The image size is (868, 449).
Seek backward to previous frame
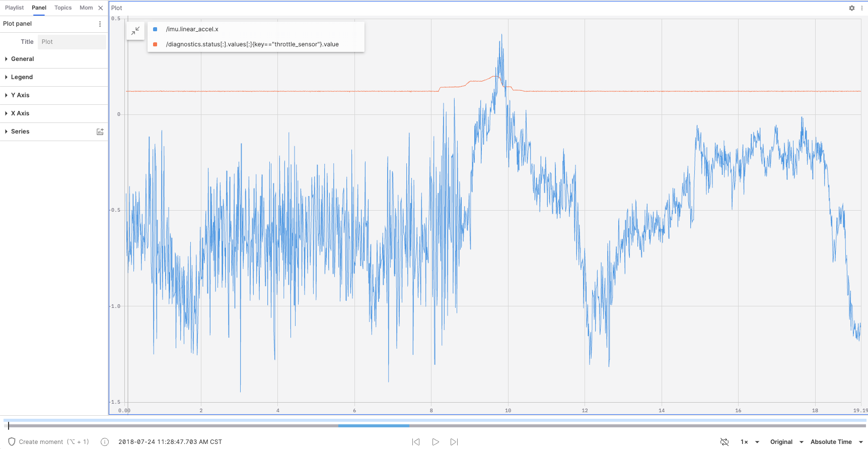click(416, 442)
